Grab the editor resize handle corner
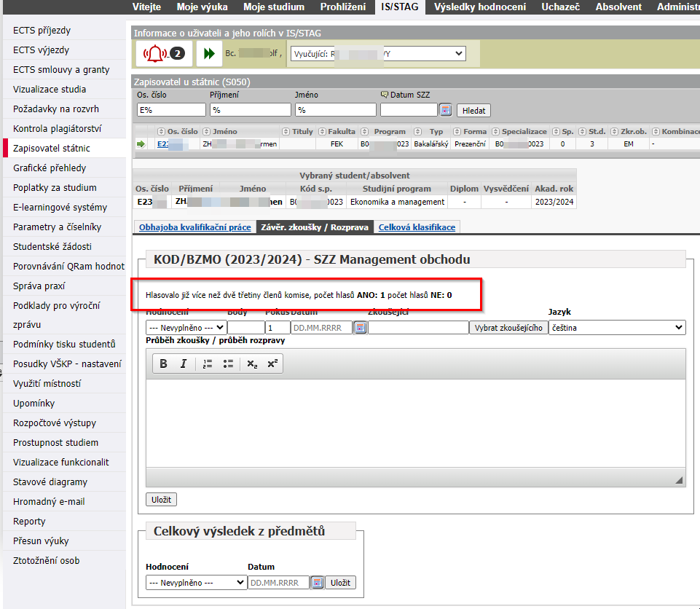The width and height of the screenshot is (700, 609). click(679, 480)
